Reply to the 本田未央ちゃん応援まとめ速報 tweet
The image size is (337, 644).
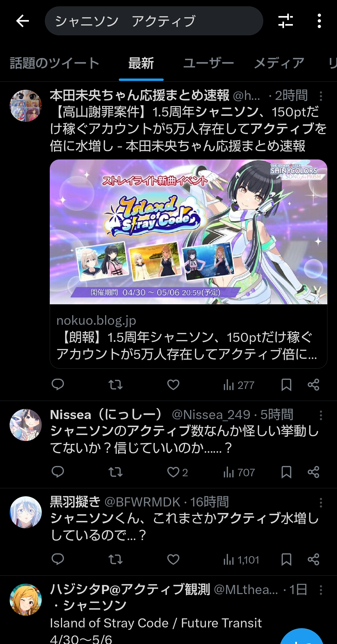[x=58, y=385]
